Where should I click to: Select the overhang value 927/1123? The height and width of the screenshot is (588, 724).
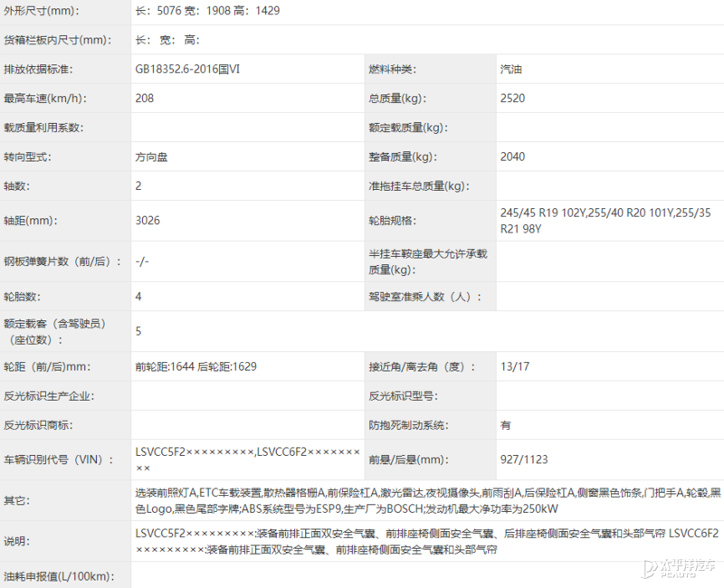(524, 459)
